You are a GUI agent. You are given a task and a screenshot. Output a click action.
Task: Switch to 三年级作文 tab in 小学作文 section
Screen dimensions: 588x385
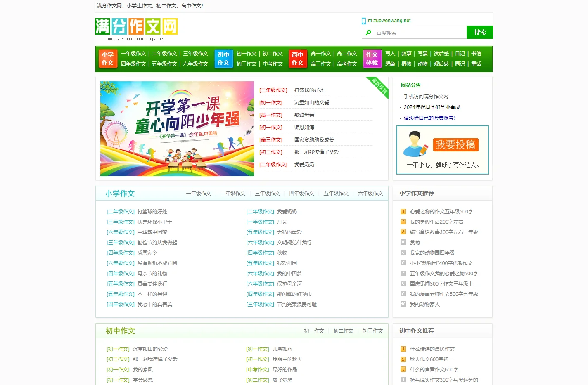tap(267, 194)
